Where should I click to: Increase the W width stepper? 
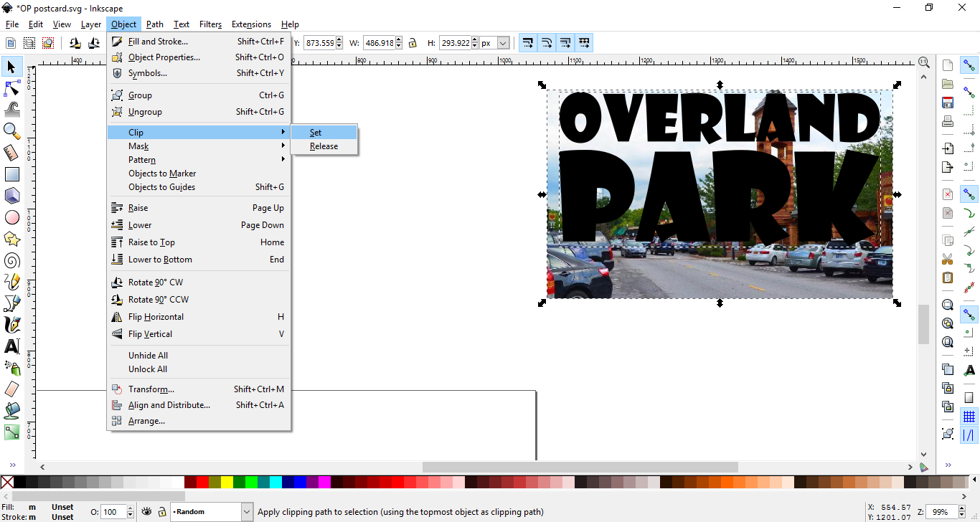(x=399, y=40)
